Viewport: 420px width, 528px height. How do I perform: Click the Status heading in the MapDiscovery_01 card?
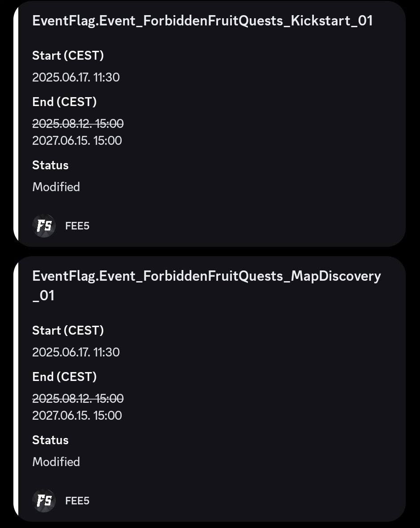click(50, 440)
